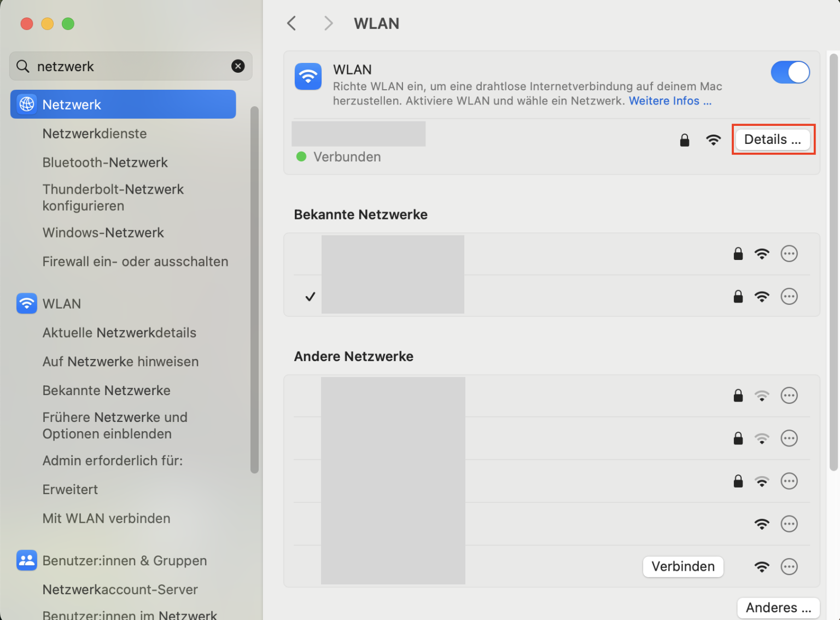The width and height of the screenshot is (840, 620).
Task: Open the ellipsis menu of the first other network
Action: [789, 395]
